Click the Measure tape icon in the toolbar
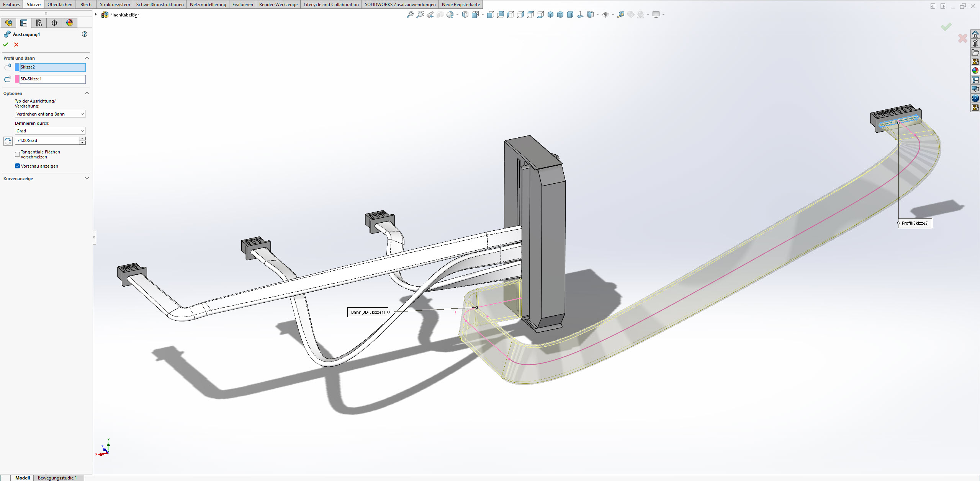980x481 pixels. 621,15
